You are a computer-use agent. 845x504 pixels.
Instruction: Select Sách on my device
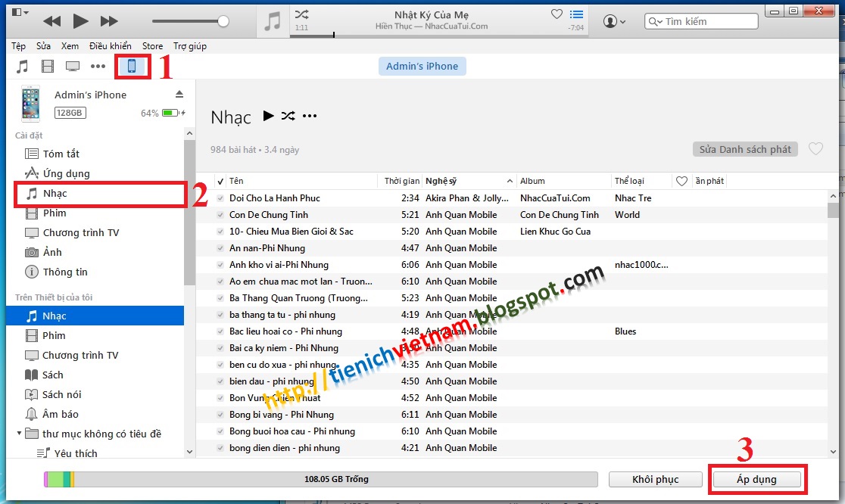point(53,375)
